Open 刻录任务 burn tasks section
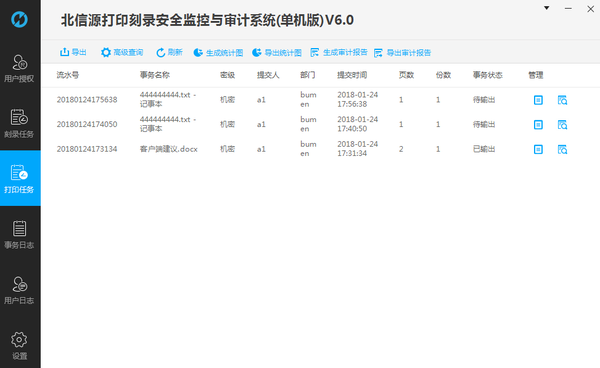This screenshot has width=600, height=368. (x=19, y=123)
